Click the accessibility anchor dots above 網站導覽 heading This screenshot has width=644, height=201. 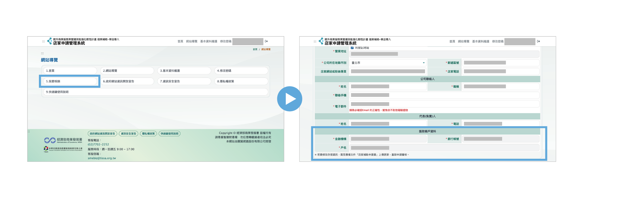point(42,53)
